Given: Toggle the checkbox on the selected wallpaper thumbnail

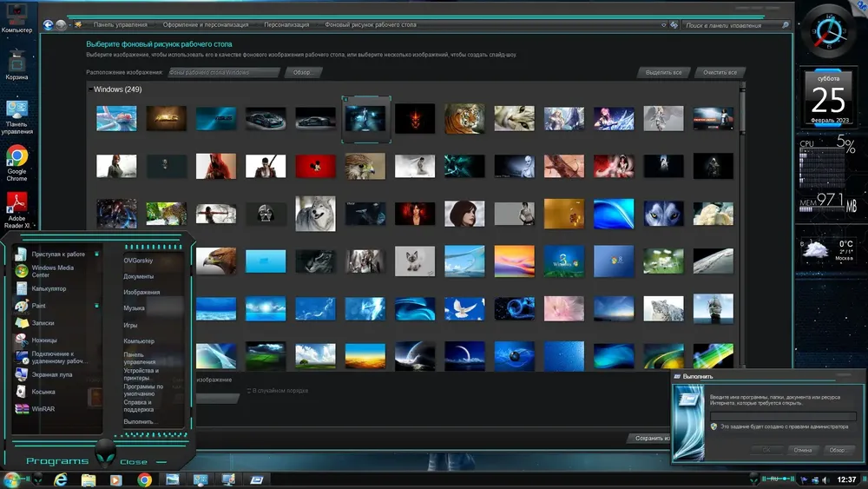Looking at the screenshot, I should click(346, 100).
